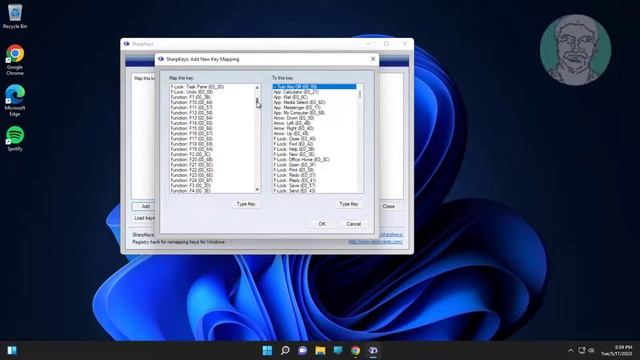This screenshot has height=360, width=640.
Task: Open clock and date in taskbar
Action: [x=616, y=350]
